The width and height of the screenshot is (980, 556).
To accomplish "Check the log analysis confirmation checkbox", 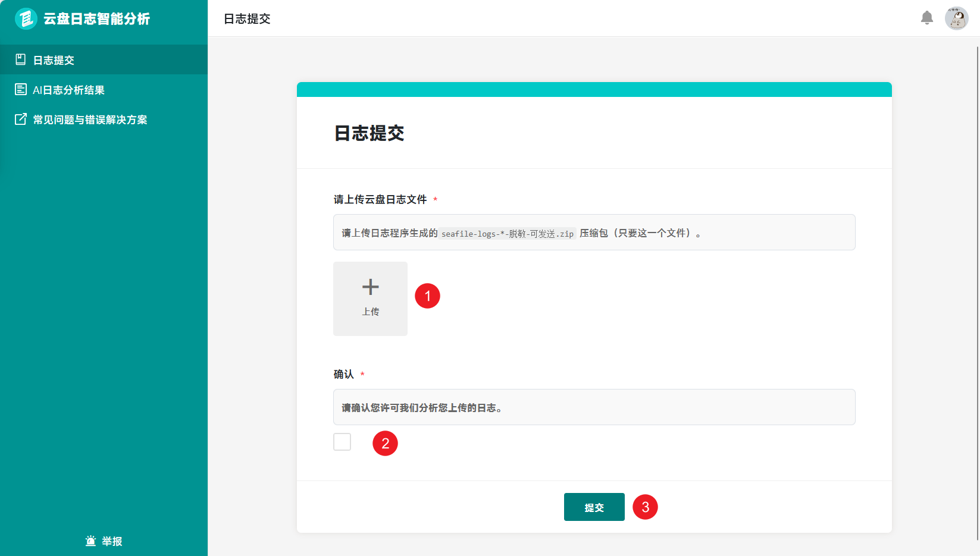I will pos(342,442).
